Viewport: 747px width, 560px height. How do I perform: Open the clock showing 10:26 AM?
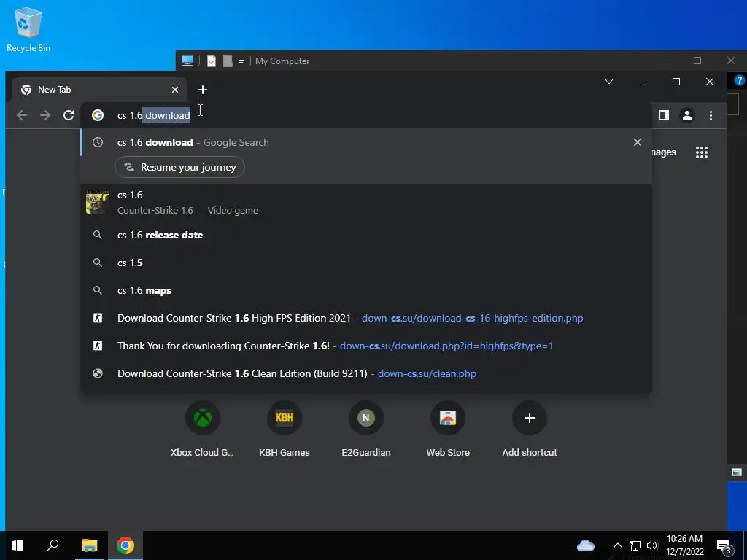(x=684, y=545)
